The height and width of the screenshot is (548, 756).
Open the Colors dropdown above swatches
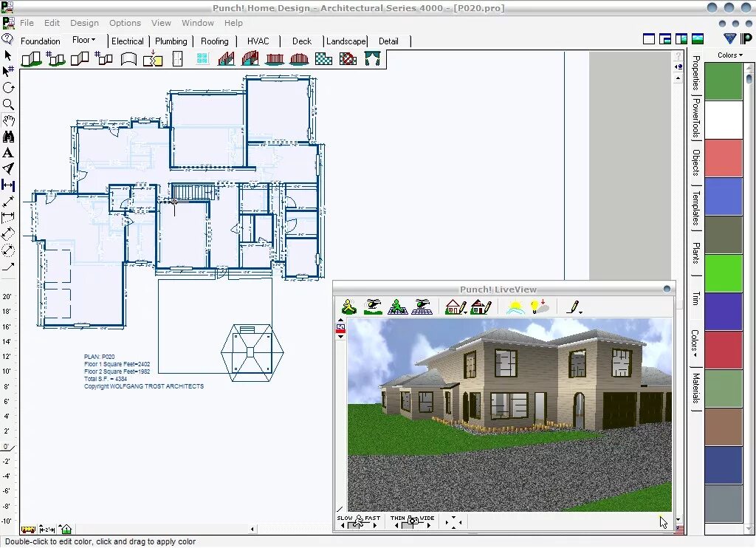tap(729, 55)
